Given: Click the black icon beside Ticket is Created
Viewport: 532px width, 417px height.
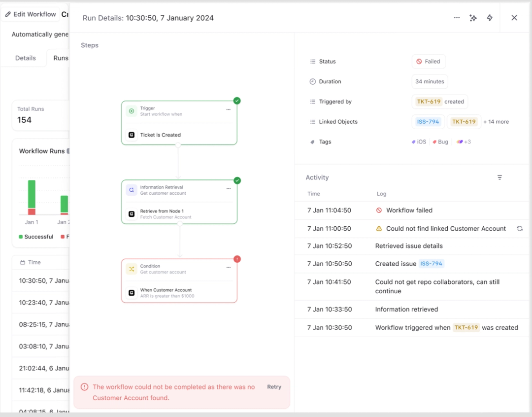Looking at the screenshot, I should click(x=132, y=135).
